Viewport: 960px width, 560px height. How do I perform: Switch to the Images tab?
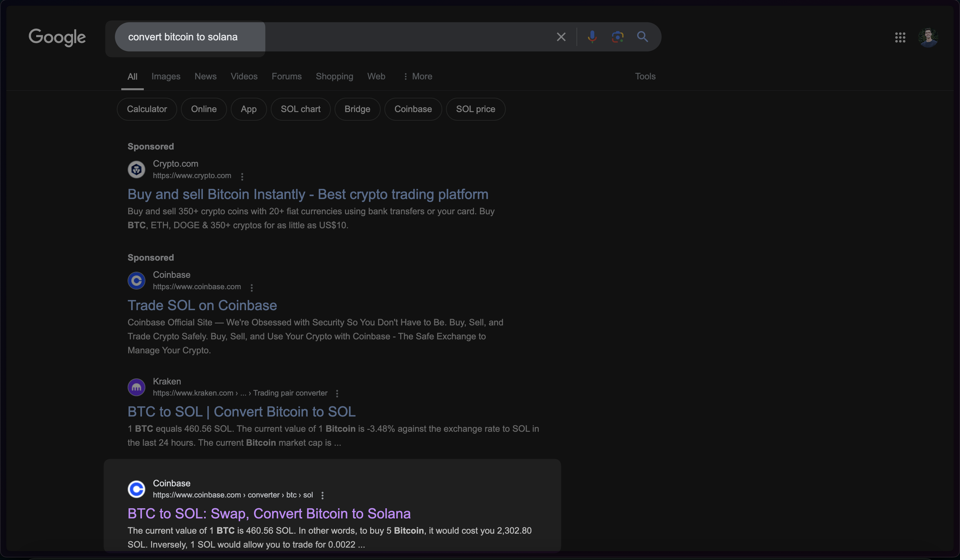tap(166, 77)
